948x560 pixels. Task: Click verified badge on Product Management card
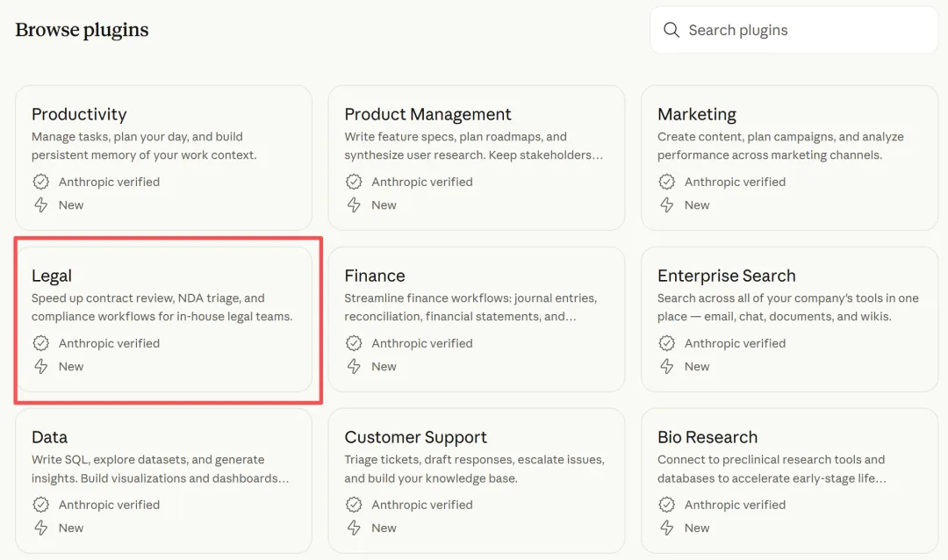(354, 182)
